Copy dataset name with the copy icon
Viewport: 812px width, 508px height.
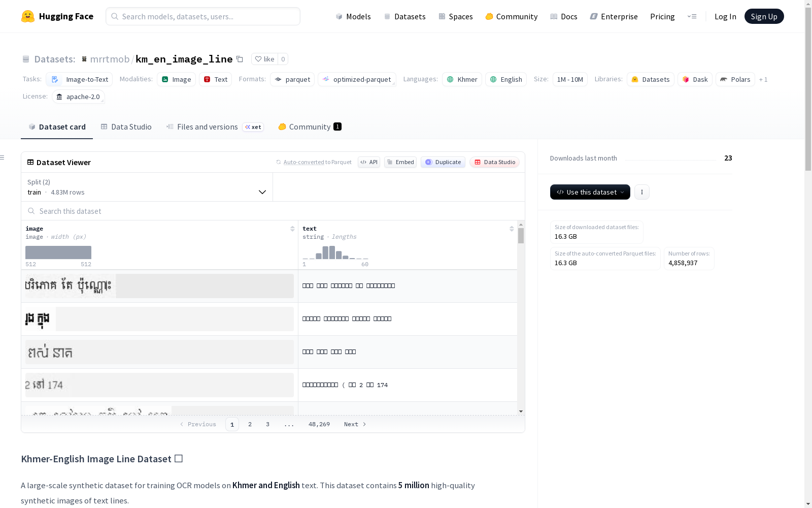[240, 59]
